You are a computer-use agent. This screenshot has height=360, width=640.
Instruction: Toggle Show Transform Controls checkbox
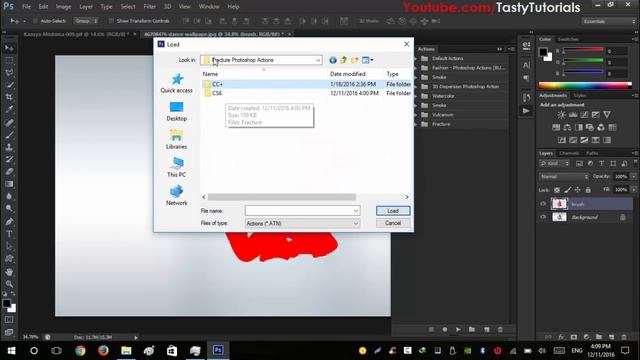pyautogui.click(x=111, y=21)
